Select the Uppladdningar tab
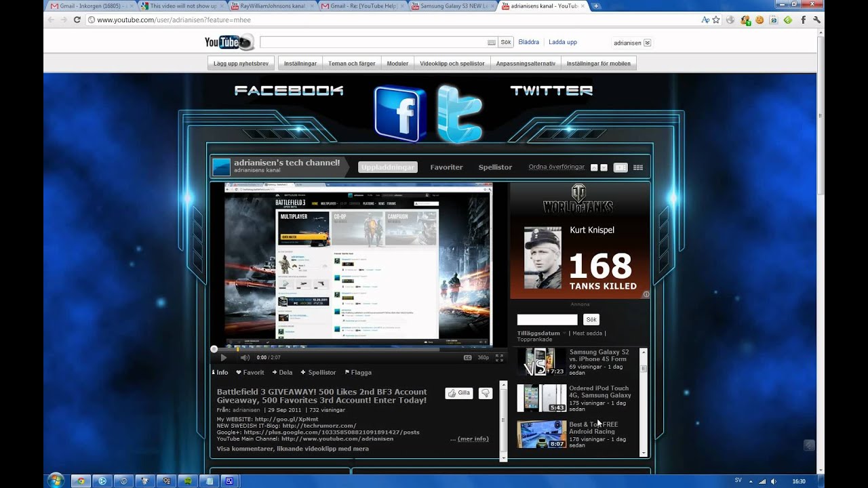 pyautogui.click(x=388, y=167)
